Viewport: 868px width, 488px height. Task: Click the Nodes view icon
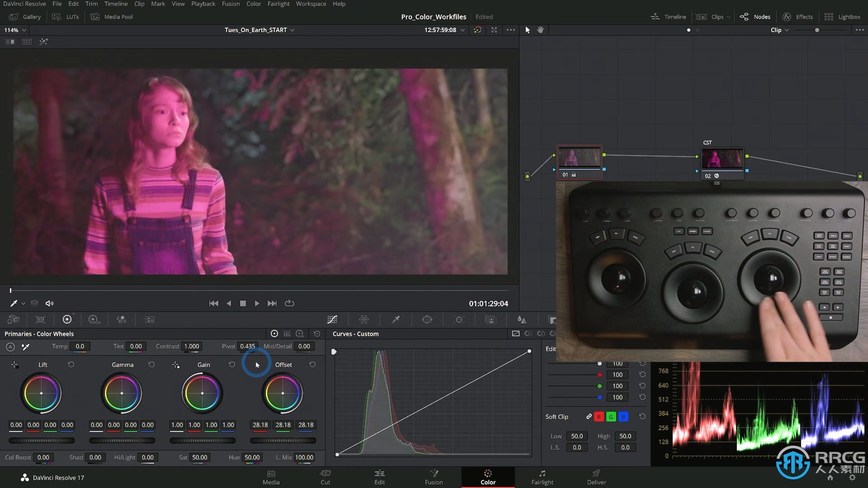(745, 17)
